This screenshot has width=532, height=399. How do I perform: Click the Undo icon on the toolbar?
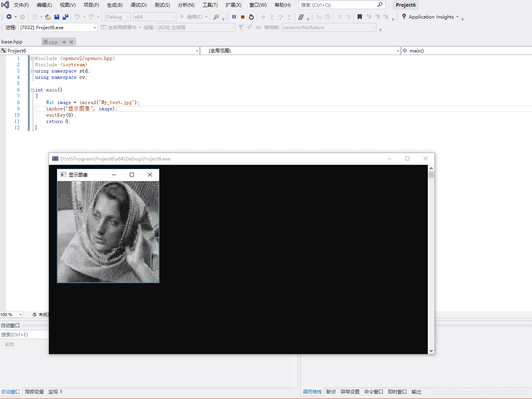77,17
